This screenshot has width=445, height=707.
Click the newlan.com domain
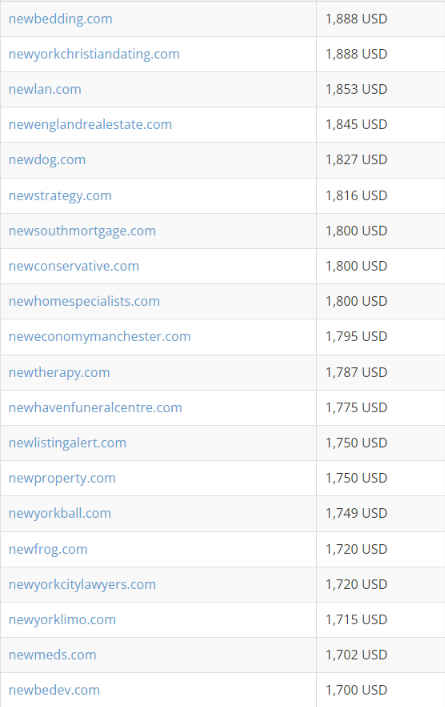tap(45, 89)
